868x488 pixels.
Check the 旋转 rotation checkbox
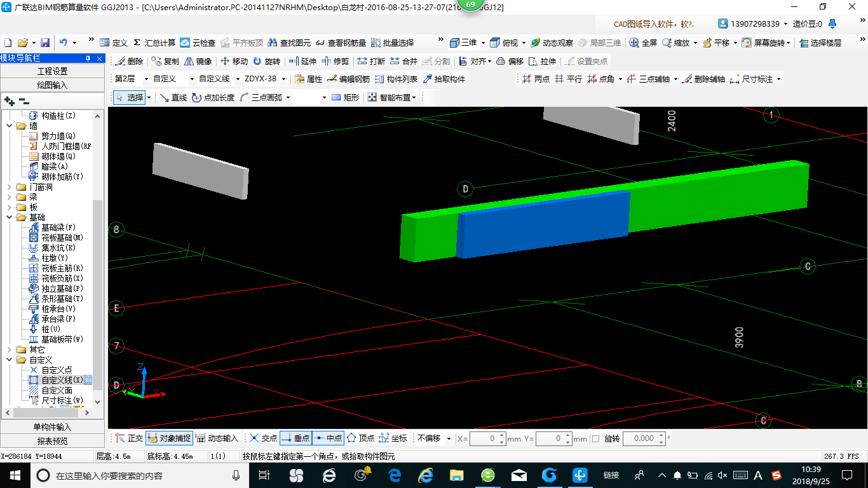pyautogui.click(x=595, y=438)
